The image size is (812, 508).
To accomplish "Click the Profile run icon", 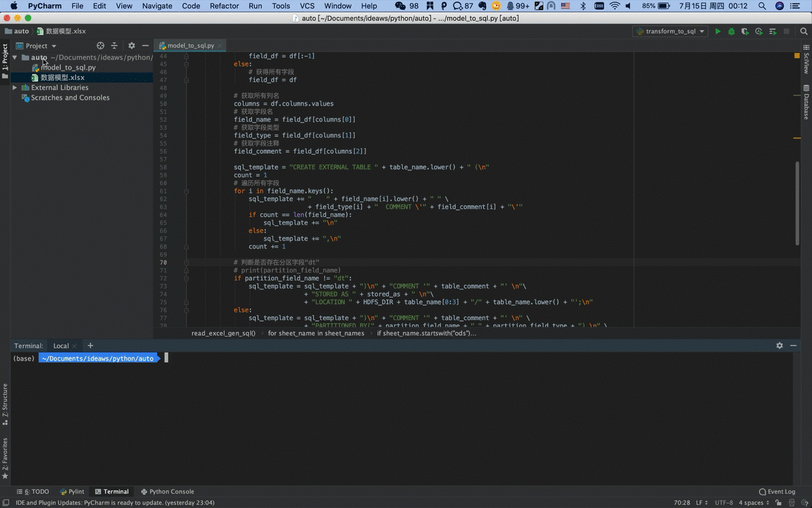I will click(759, 32).
